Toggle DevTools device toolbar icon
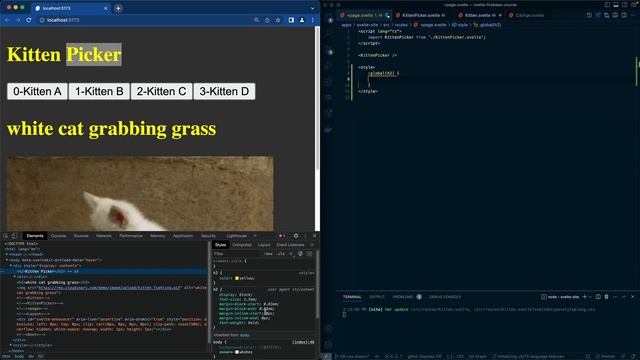 tap(14, 236)
